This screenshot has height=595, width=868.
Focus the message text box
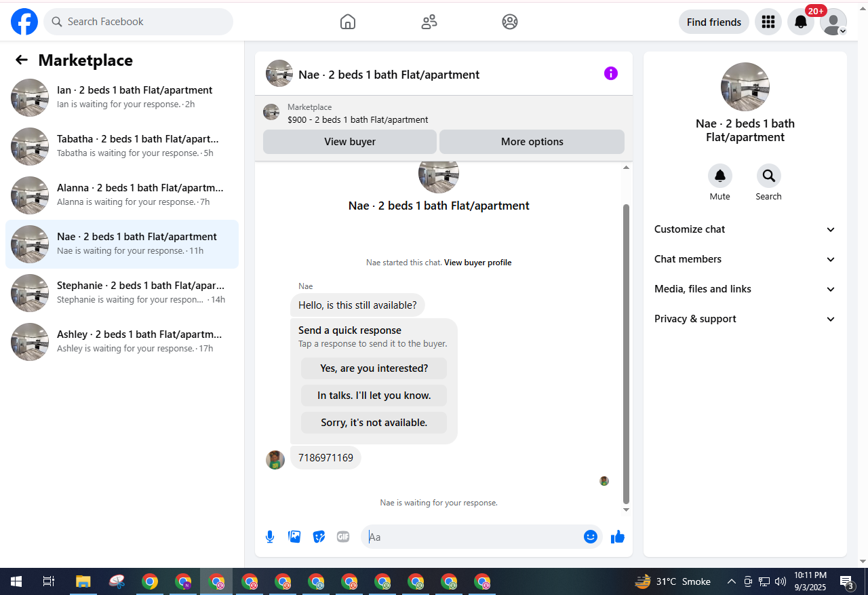(x=472, y=537)
